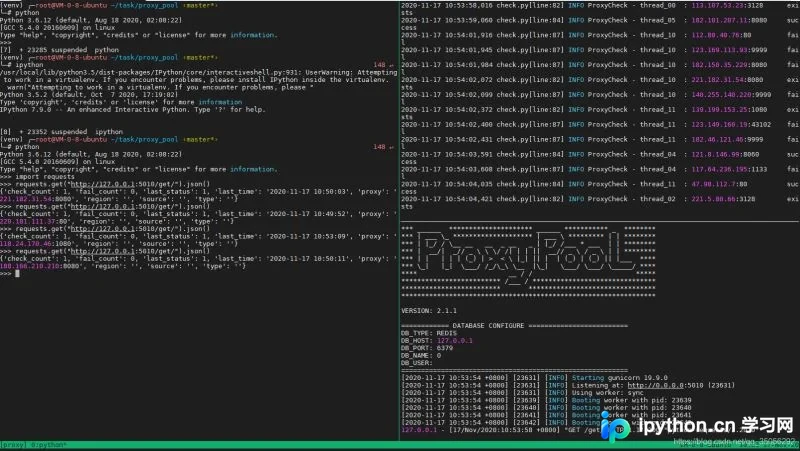
Task: Click the 'ipython' command at the shell prompt
Action: pos(30,65)
